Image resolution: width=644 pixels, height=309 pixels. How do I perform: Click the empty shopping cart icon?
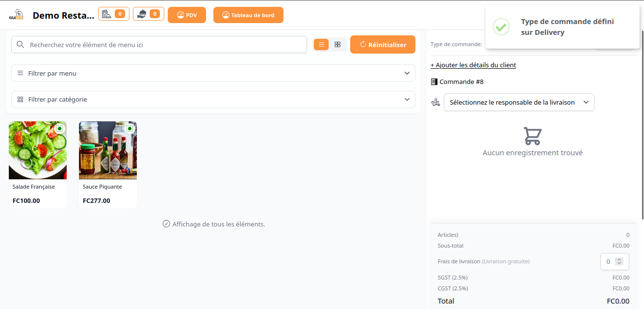(532, 136)
